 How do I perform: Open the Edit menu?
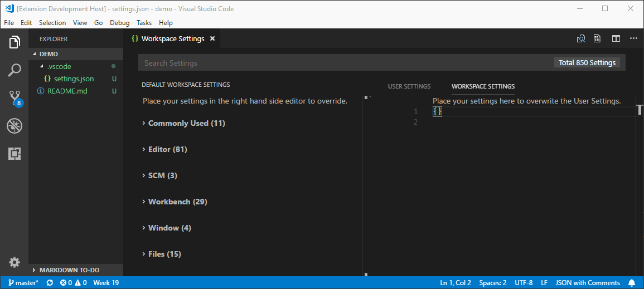[x=26, y=22]
